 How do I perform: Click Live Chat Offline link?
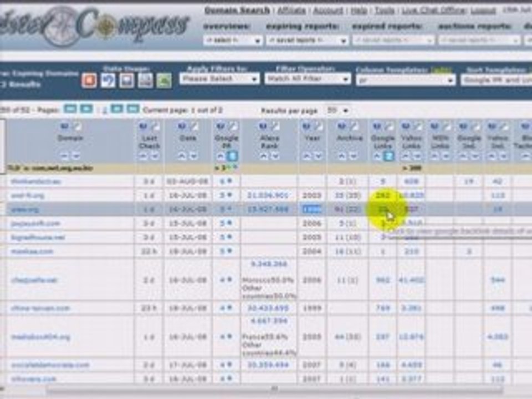[433, 11]
